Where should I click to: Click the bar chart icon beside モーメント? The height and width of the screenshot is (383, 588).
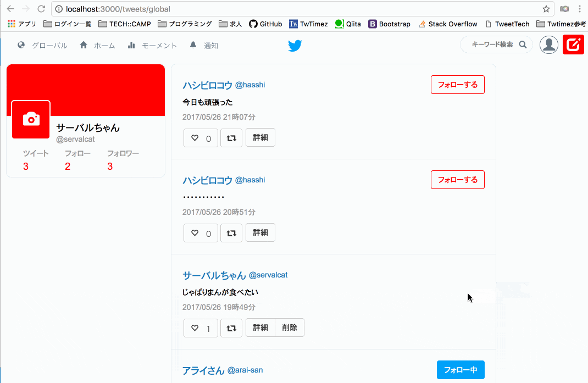pos(131,45)
